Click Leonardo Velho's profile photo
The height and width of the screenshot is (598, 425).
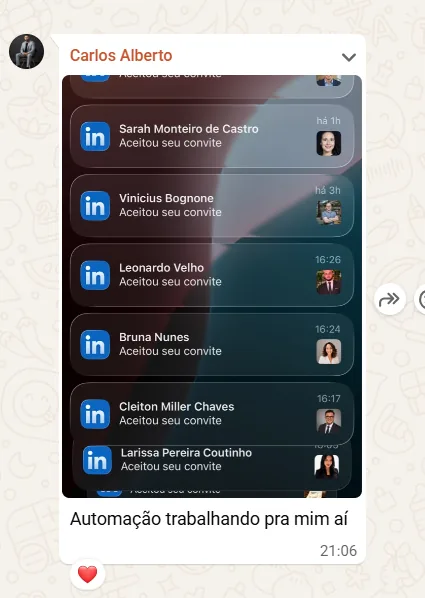pos(329,282)
